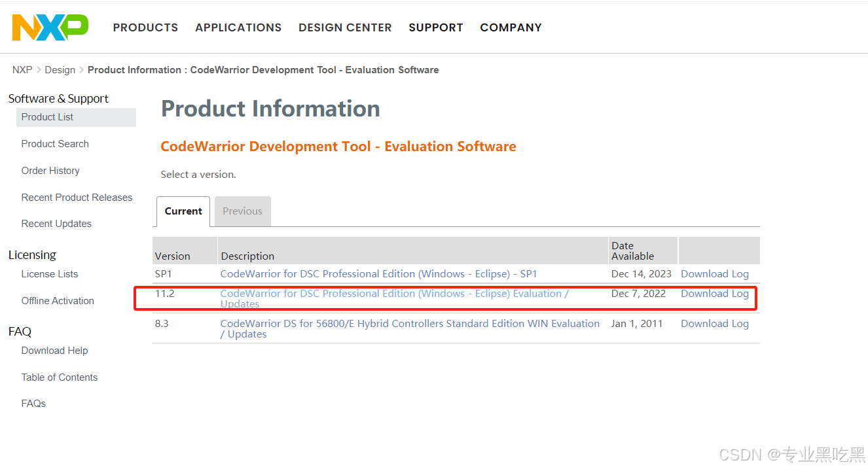Switch to the Previous tab

(242, 211)
